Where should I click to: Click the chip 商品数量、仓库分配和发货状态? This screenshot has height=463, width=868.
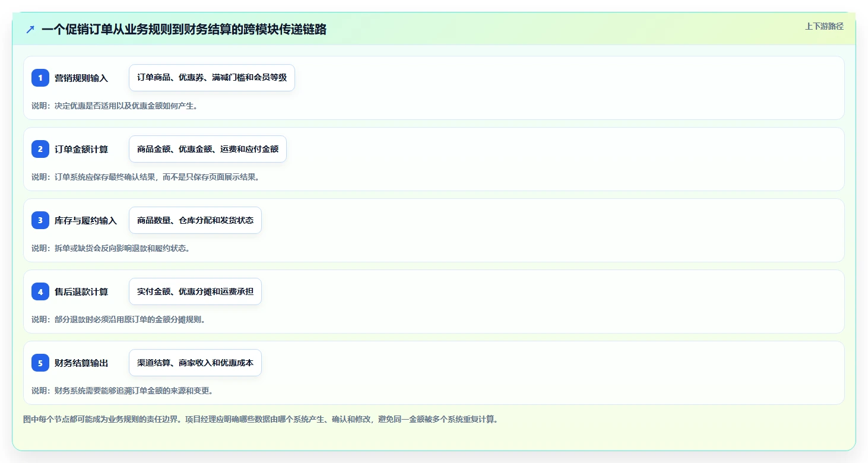195,220
